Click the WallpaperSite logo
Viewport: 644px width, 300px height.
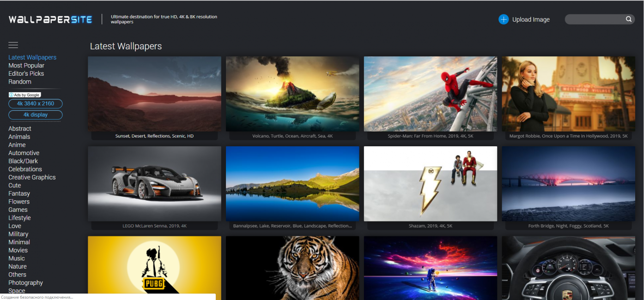[x=50, y=19]
